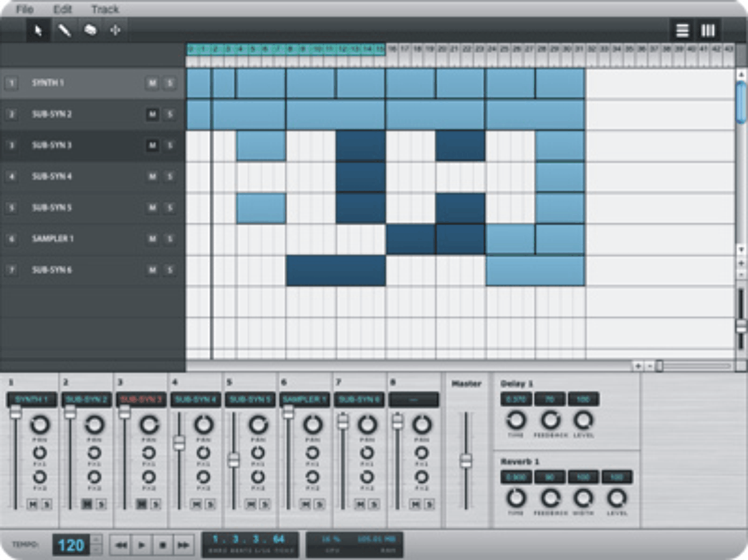Open the File menu
Screen dimensions: 748x560
tap(25, 9)
